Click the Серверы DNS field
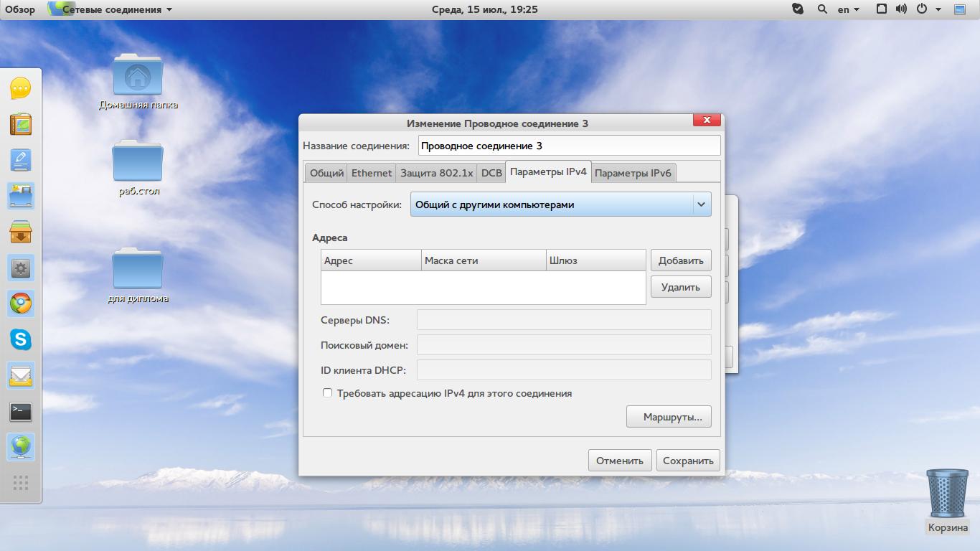Viewport: 980px width, 551px height. (x=564, y=320)
